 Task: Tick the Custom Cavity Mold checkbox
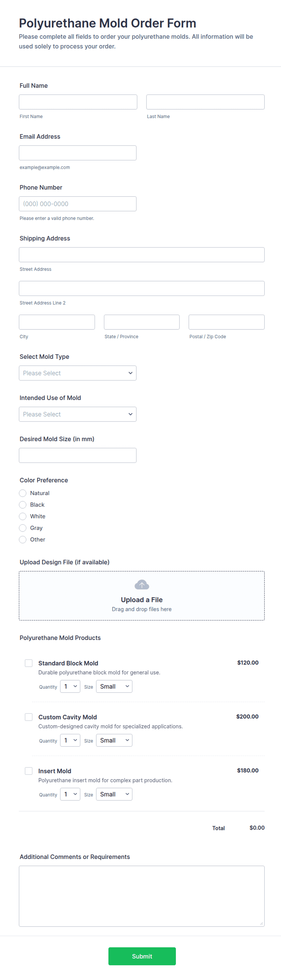(x=29, y=717)
